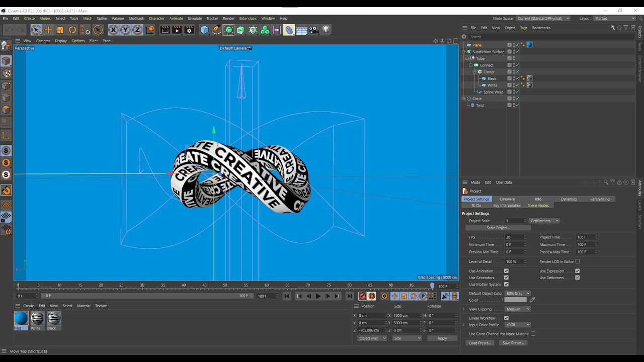Add a Light object

click(x=326, y=30)
